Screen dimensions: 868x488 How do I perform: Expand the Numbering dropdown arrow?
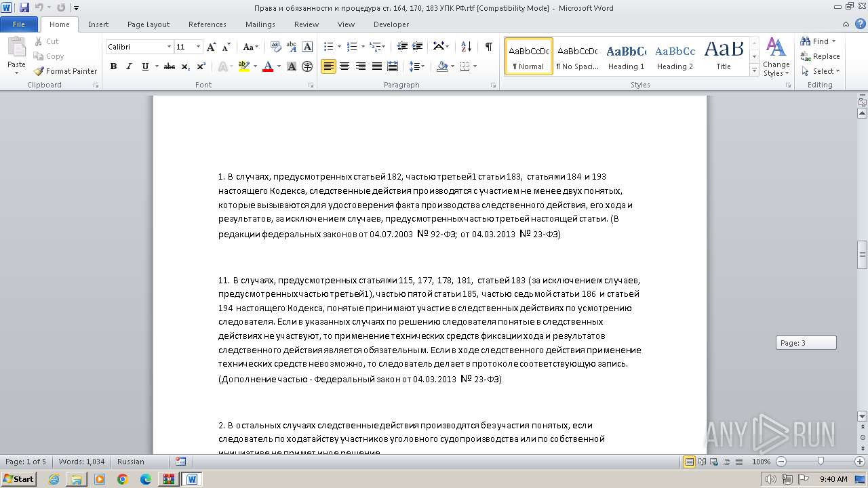pos(363,47)
